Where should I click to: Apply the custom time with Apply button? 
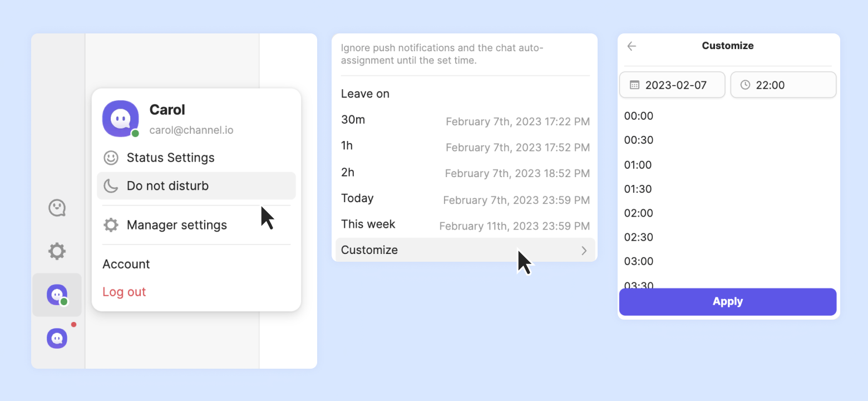(x=728, y=302)
